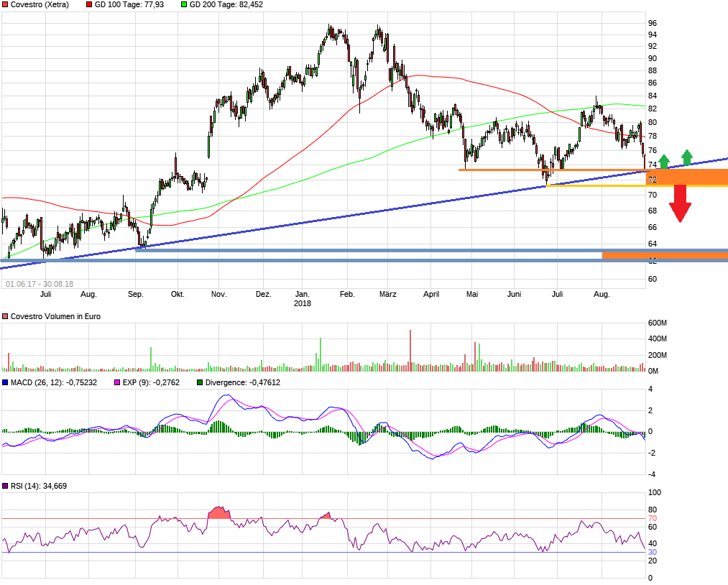Click the blue RSI level 30 label
This screenshot has width=728, height=585.
(x=653, y=553)
